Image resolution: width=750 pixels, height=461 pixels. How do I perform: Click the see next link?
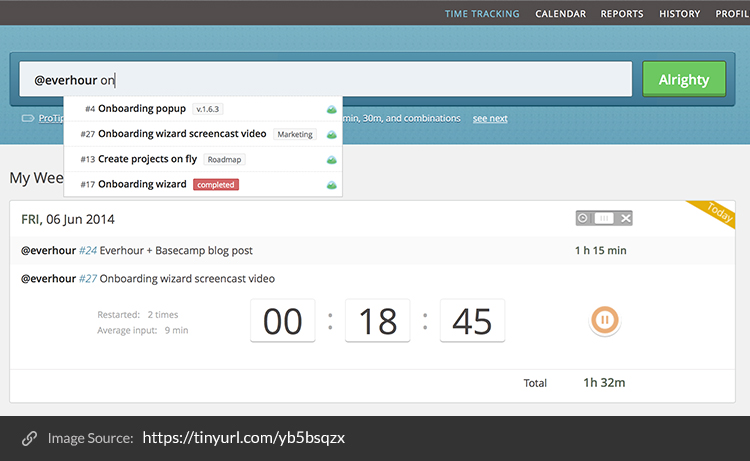[490, 118]
